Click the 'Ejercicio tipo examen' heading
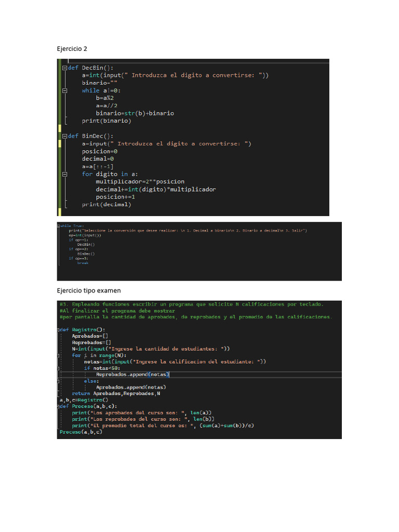Viewport: 399px width, 532px height. (89, 290)
